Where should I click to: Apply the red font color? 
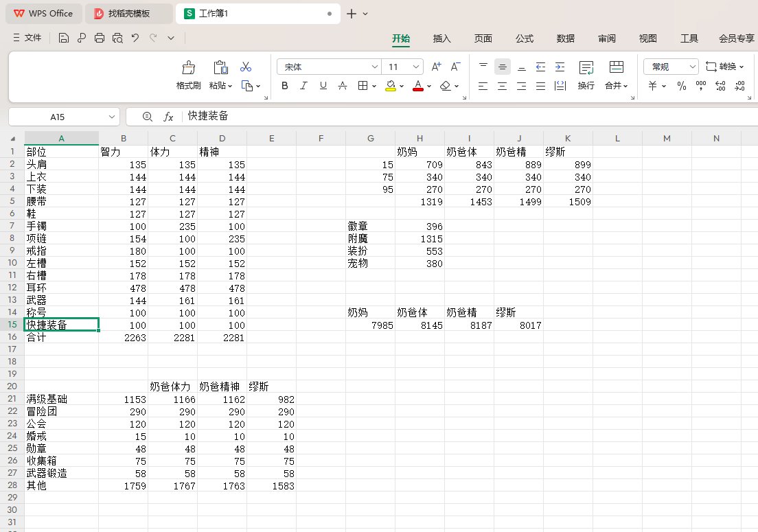418,86
